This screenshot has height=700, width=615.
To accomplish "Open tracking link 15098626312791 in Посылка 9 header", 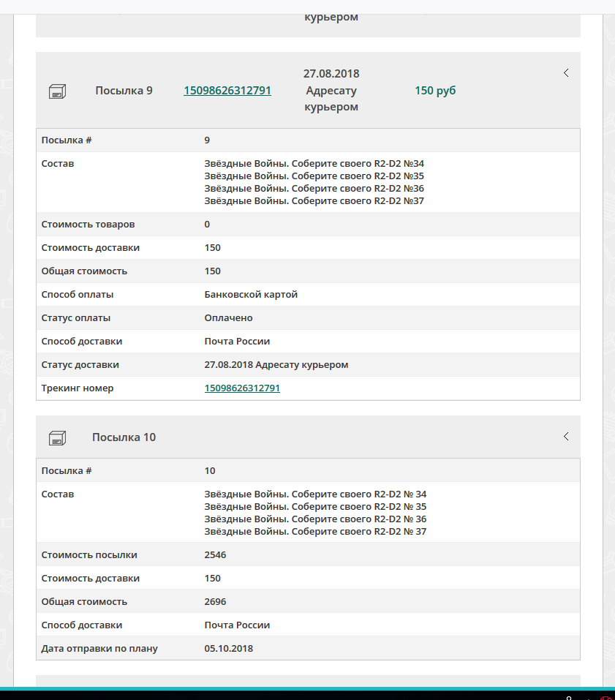I will pyautogui.click(x=227, y=91).
